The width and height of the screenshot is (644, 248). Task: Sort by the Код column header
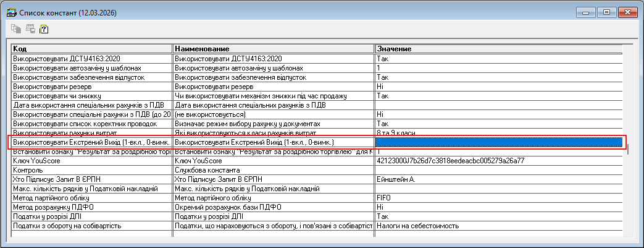pyautogui.click(x=91, y=48)
